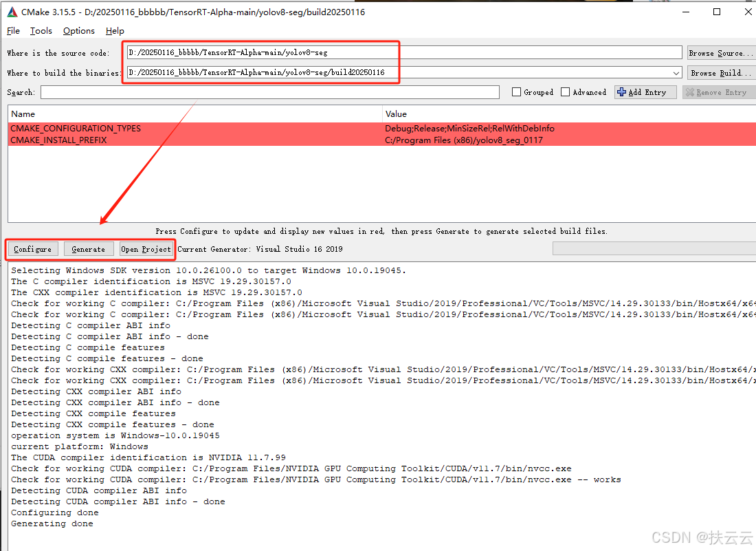Toggle the Grouped checkbox
756x551 pixels.
516,92
